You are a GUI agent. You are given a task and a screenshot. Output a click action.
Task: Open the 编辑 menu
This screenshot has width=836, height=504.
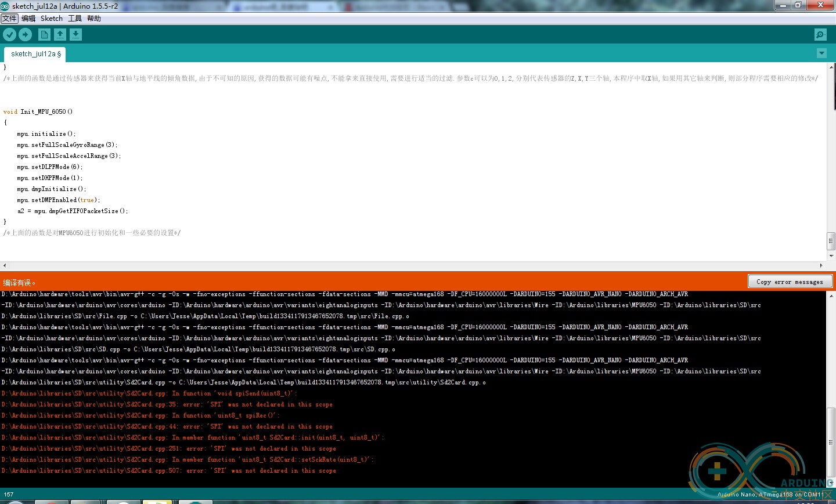(x=28, y=19)
